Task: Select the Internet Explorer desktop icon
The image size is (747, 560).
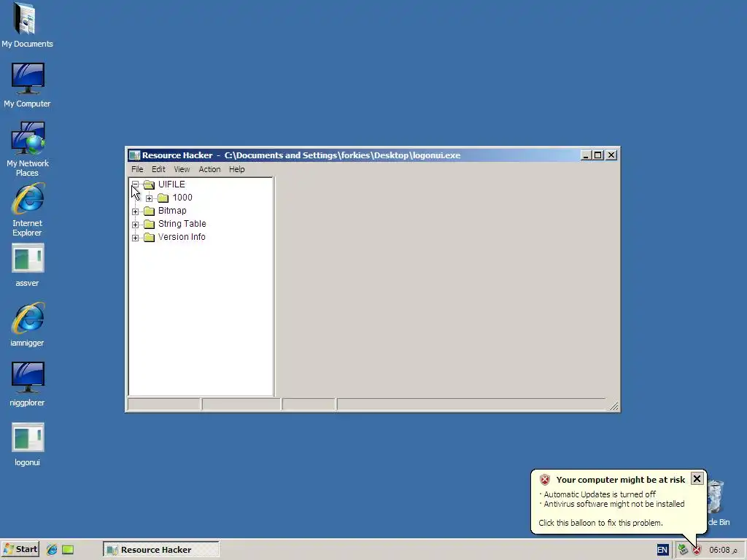Action: pos(27,209)
